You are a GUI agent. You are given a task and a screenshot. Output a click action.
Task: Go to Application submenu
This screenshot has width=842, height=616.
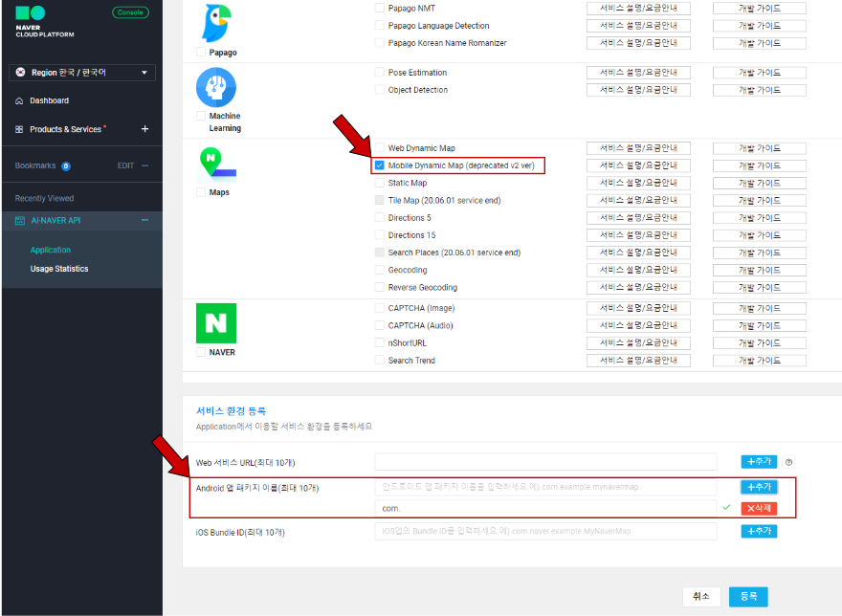coord(51,250)
